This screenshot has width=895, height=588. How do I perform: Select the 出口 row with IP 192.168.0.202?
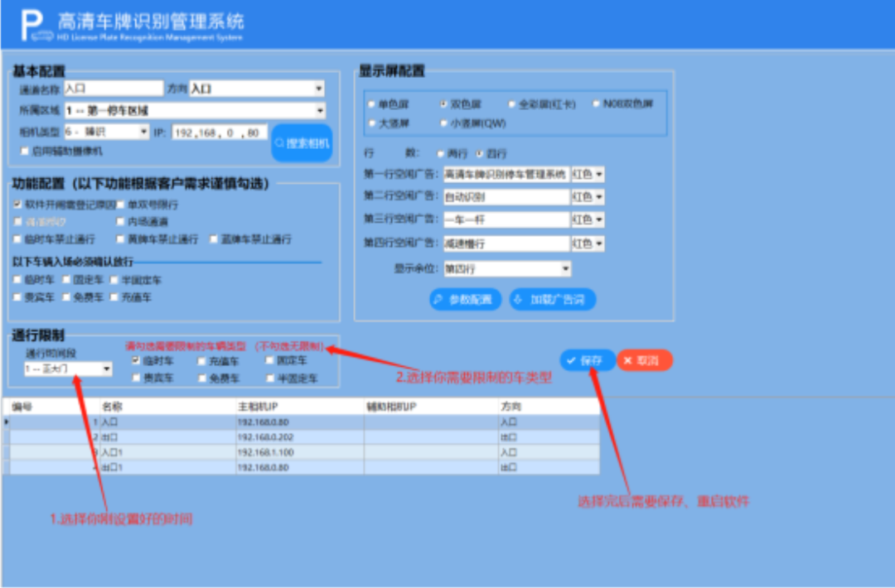(302, 437)
